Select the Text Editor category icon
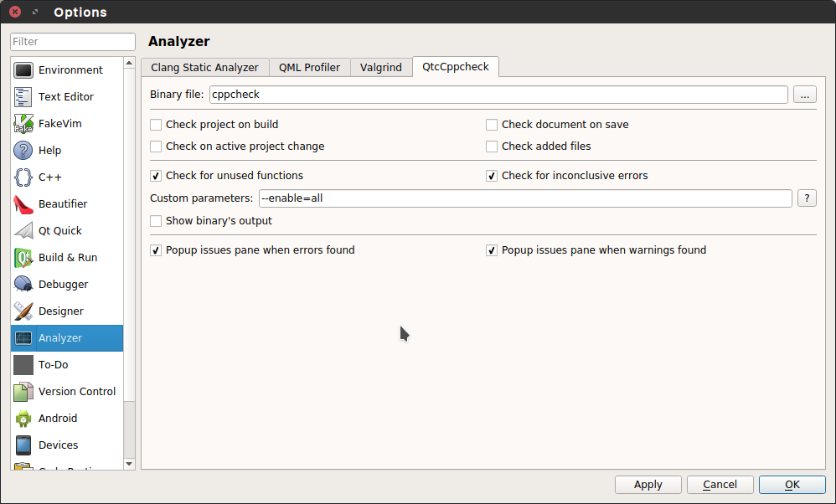Viewport: 836px width, 504px height. [x=23, y=96]
